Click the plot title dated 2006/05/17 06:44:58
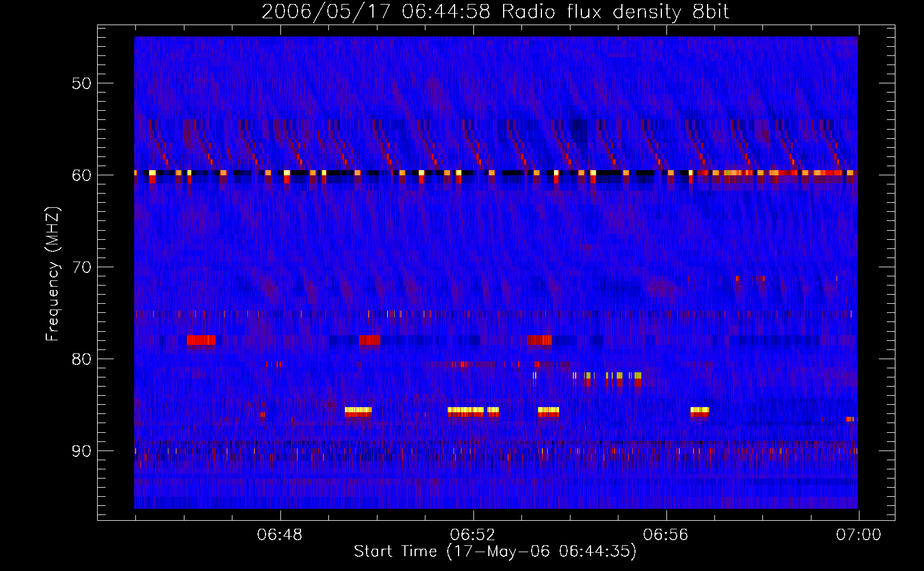 [x=495, y=12]
